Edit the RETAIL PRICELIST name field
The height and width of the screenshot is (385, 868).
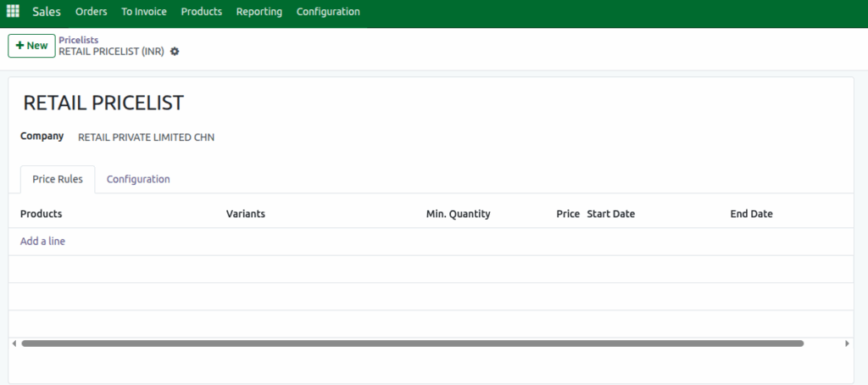tap(103, 103)
